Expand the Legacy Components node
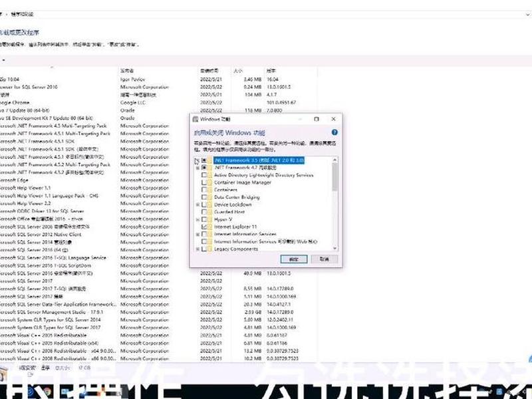This screenshot has height=399, width=532. click(x=198, y=249)
